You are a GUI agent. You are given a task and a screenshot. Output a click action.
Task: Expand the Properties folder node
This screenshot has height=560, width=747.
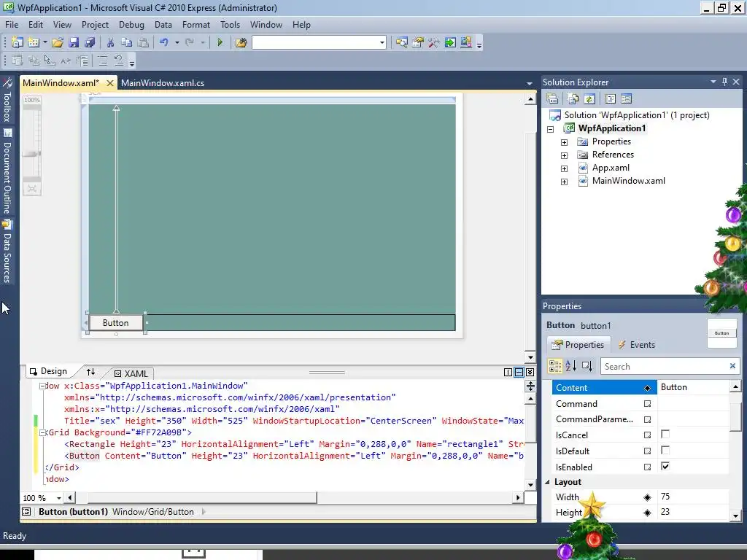point(564,142)
